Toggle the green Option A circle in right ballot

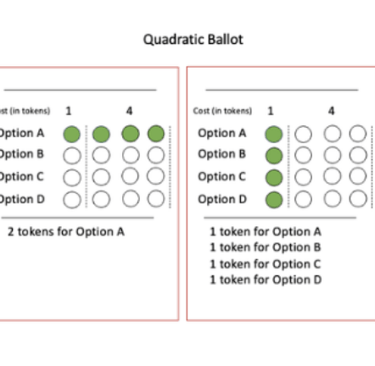click(274, 134)
